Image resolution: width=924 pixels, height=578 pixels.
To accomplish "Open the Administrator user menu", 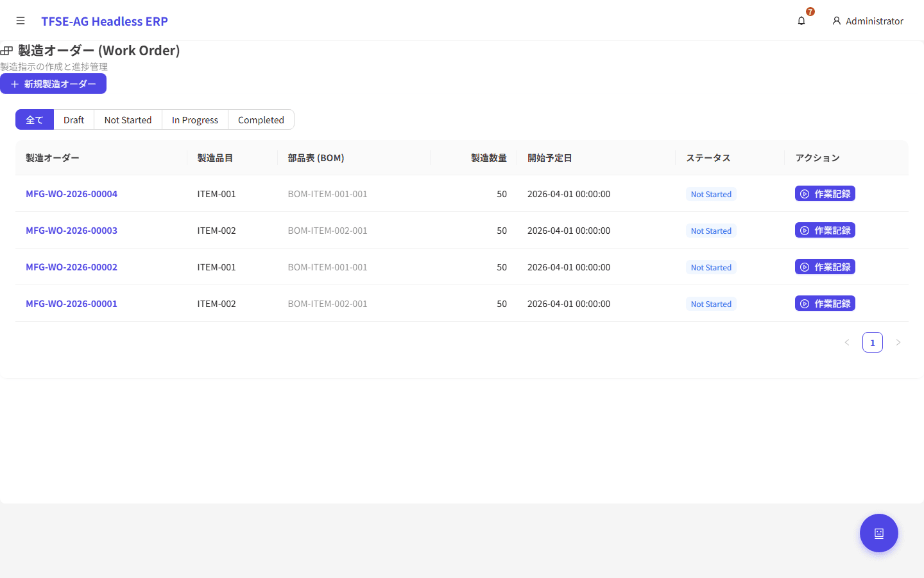I will coord(868,21).
